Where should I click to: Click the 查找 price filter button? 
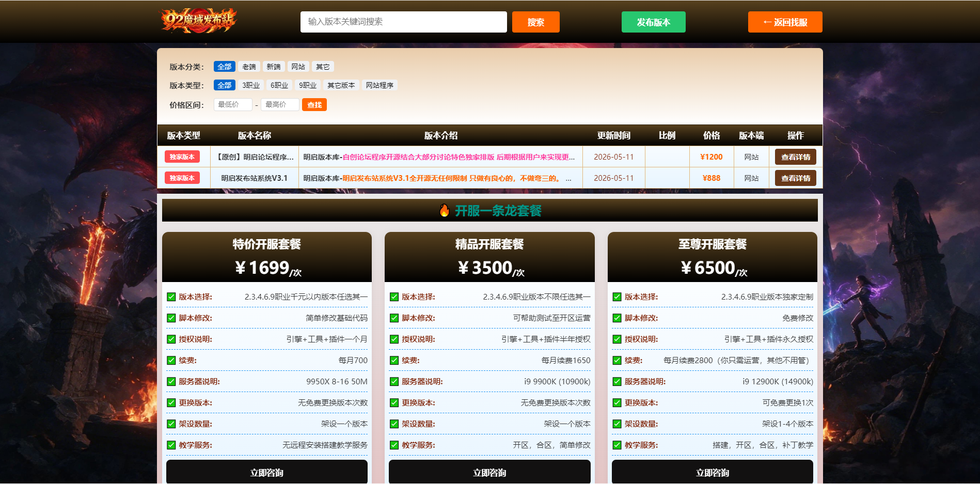[314, 105]
